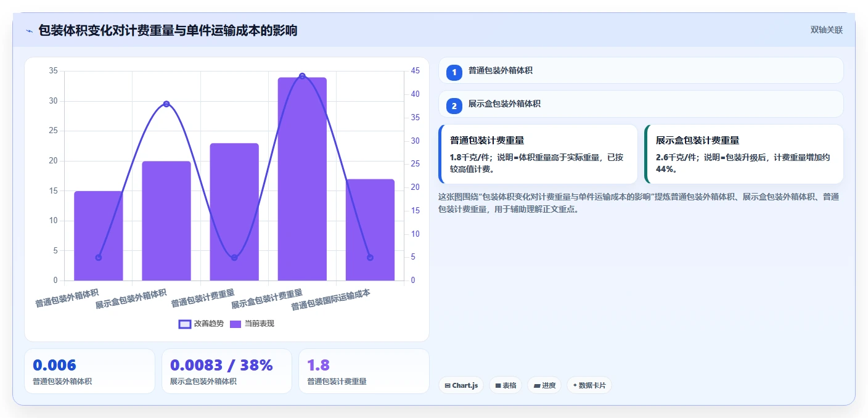This screenshot has height=418, width=868.
Task: Click the 表格 tag chip
Action: pos(506,385)
